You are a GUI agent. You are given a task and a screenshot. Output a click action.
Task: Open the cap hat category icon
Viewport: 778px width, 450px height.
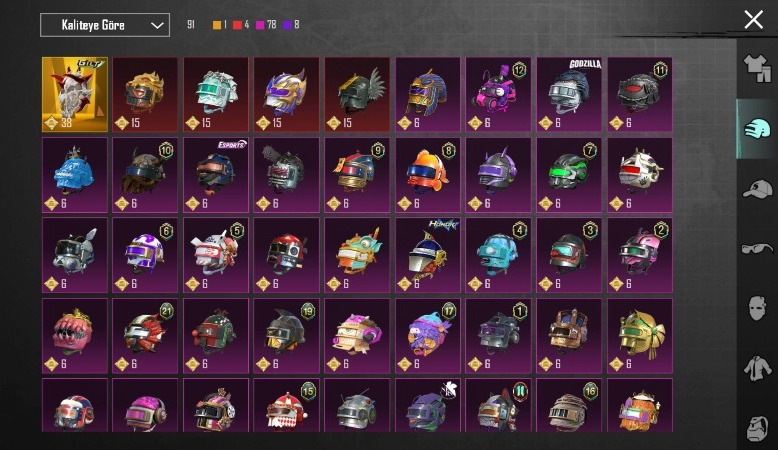tap(757, 189)
